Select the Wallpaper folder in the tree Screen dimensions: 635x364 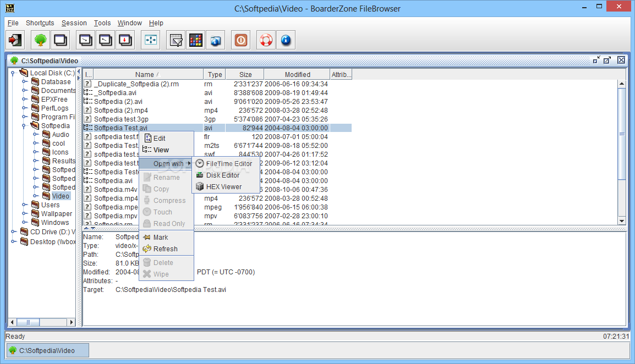click(56, 214)
